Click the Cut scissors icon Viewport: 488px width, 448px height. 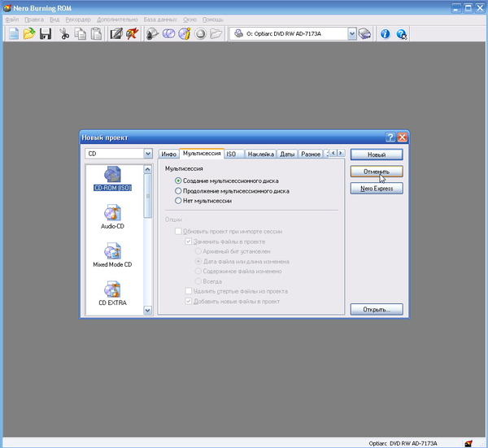click(x=64, y=33)
